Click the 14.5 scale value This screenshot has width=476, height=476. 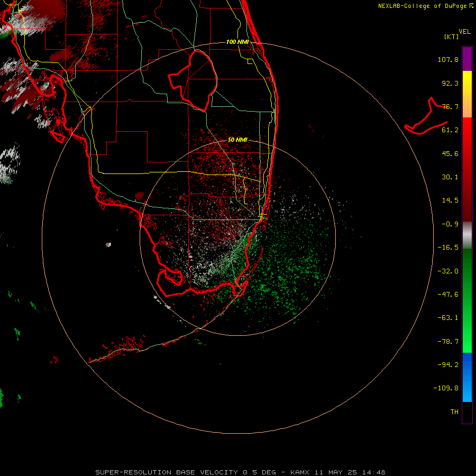450,200
